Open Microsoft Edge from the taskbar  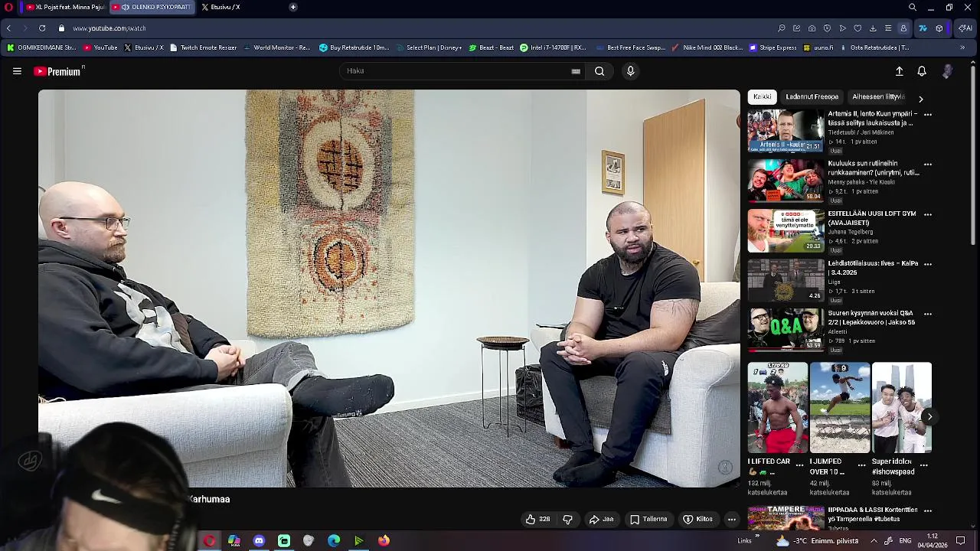point(334,541)
